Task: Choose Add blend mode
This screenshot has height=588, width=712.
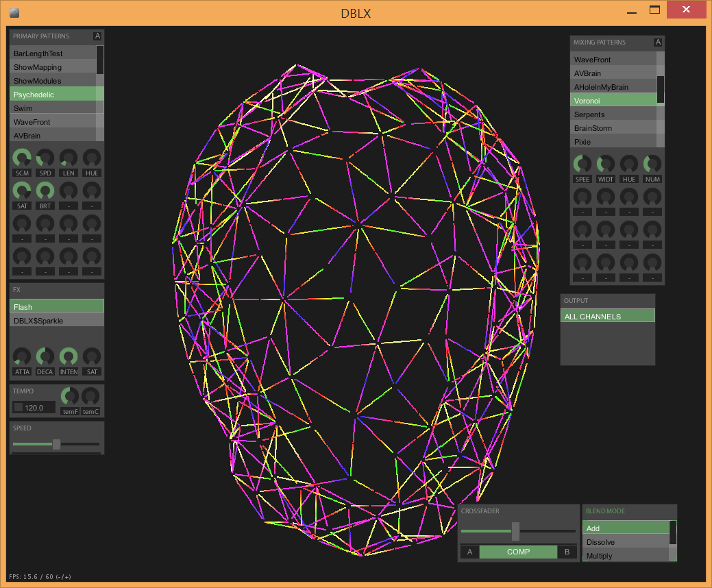Action: tap(626, 528)
